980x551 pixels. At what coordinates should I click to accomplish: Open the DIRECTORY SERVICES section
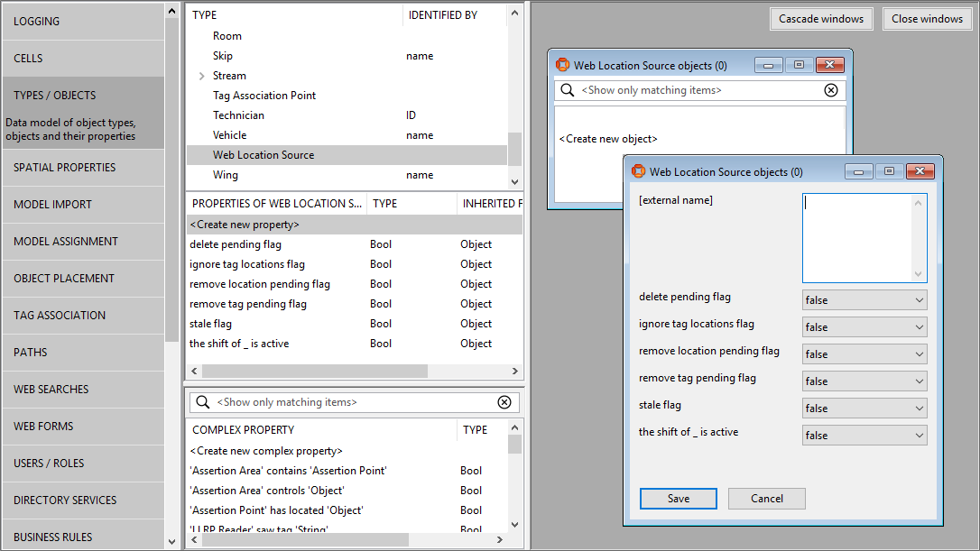(x=83, y=500)
